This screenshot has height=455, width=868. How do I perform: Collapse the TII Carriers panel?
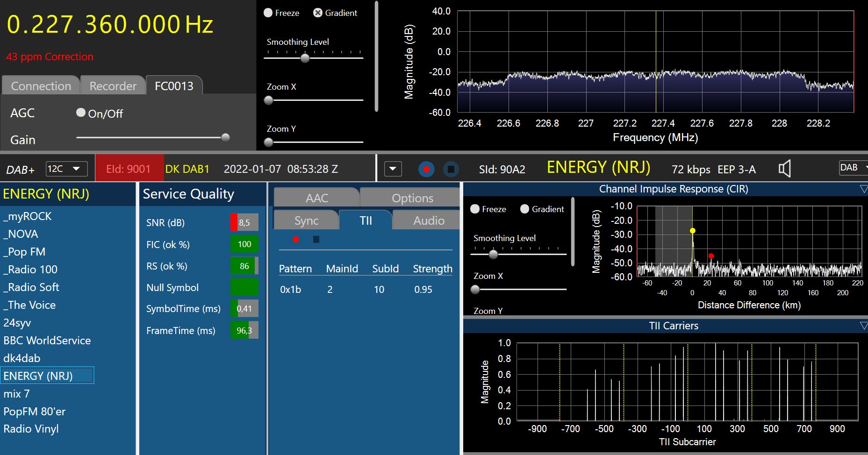pos(863,326)
